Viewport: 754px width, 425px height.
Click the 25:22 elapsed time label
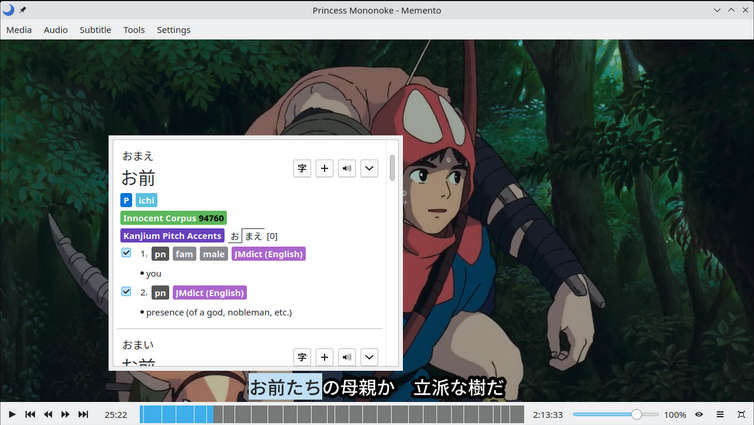pyautogui.click(x=116, y=414)
